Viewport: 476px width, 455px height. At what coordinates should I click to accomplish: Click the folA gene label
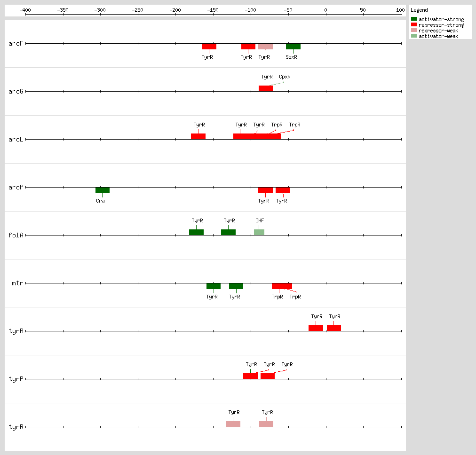(16, 235)
